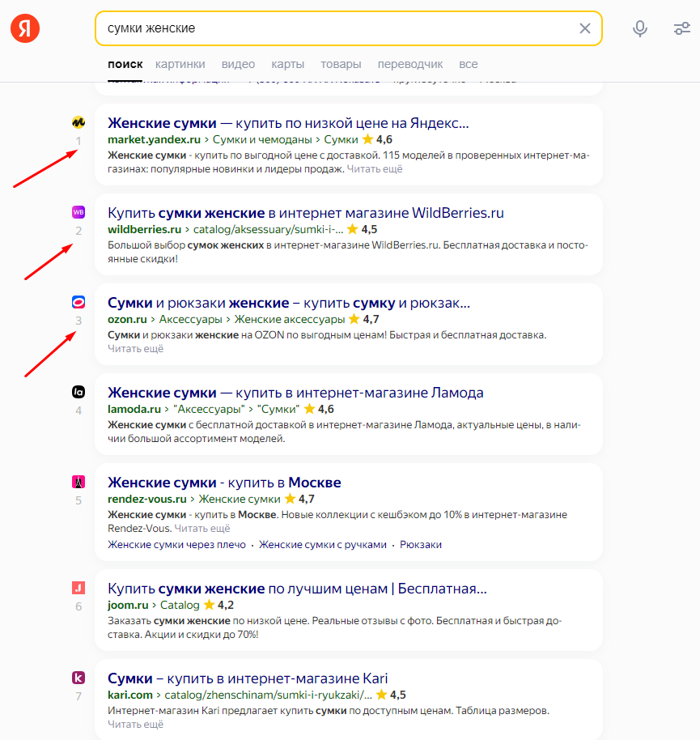
Task: Open the 'переводчик' tab
Action: tap(410, 64)
